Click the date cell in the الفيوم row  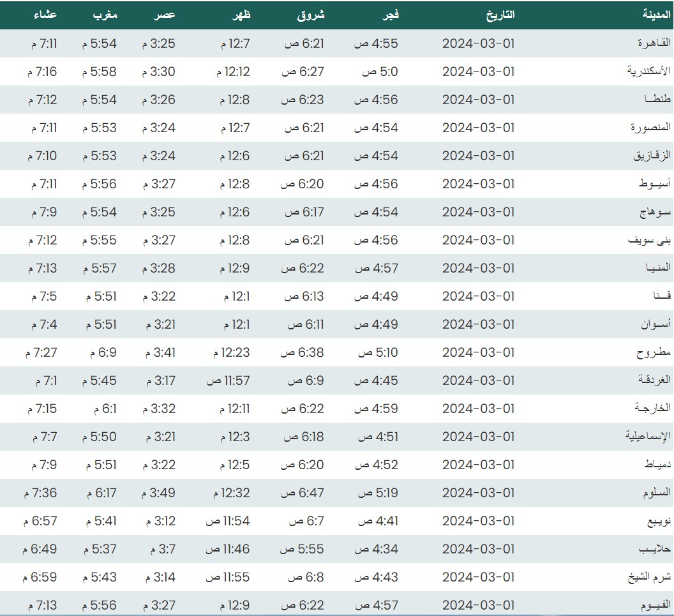478,605
